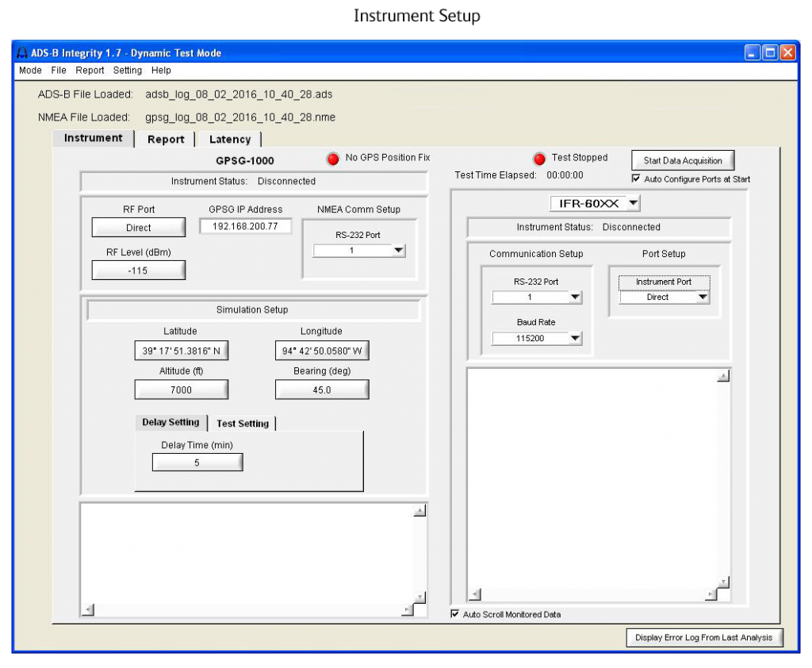Click IFR Instrument Status Disconnected text
This screenshot has height=668, width=812.
point(631,227)
